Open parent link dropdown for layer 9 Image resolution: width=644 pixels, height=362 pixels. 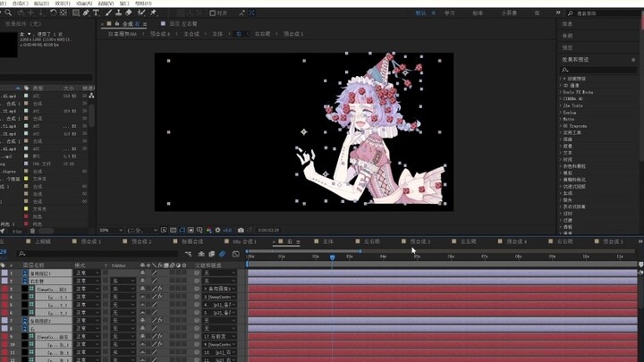coord(219,337)
